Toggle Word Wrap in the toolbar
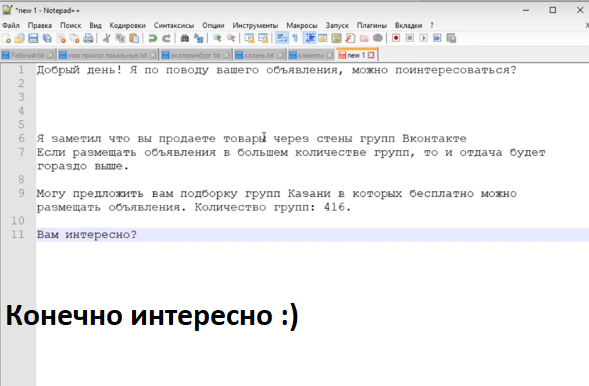Screen dimensions: 589x386 (x=282, y=38)
